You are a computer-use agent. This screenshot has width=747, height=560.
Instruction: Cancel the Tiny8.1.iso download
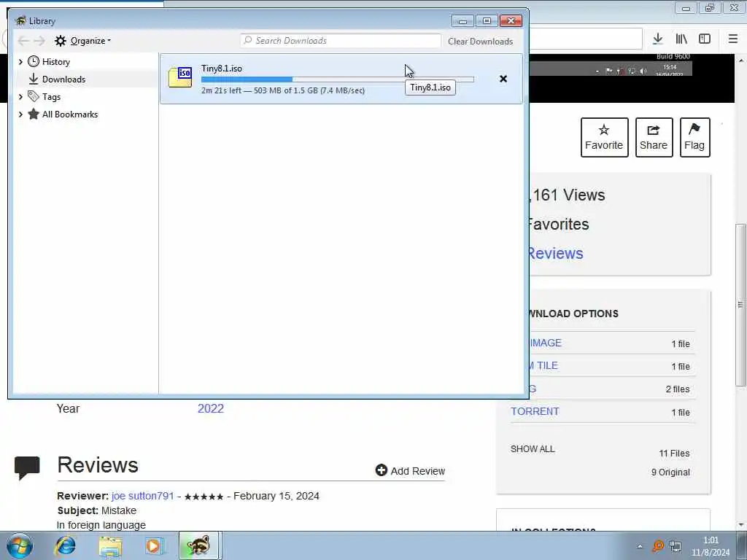(x=503, y=79)
